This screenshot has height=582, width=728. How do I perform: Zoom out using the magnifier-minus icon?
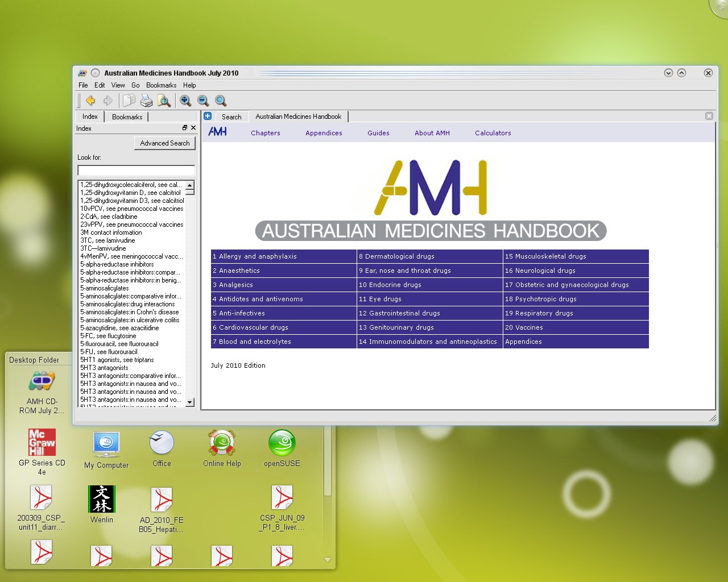[203, 101]
